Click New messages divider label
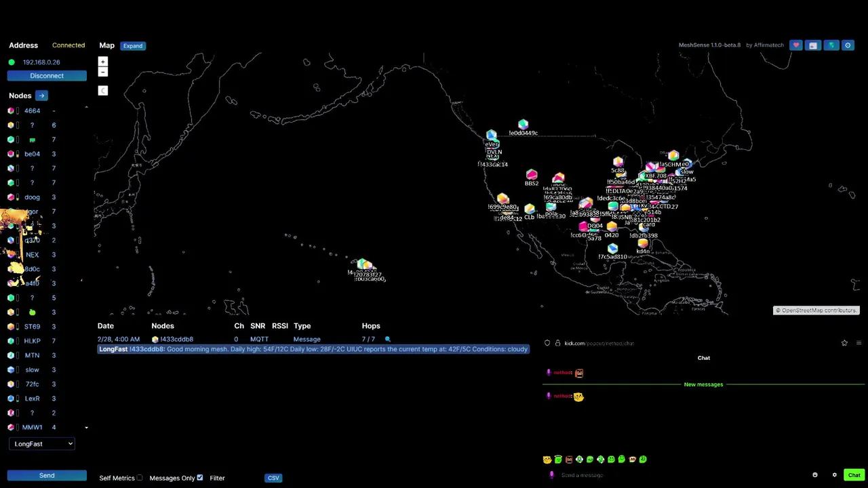The width and height of the screenshot is (868, 488). [x=703, y=384]
